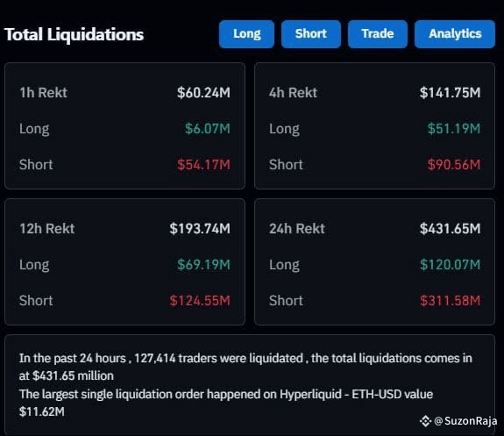Image resolution: width=504 pixels, height=436 pixels.
Task: Click the $431.65M 24h total value
Action: (x=450, y=229)
